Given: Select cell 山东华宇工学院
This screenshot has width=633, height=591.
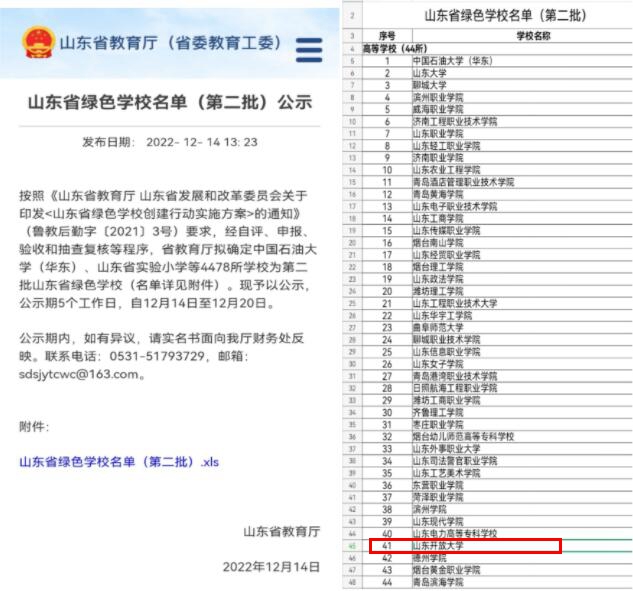Looking at the screenshot, I should click(x=522, y=315).
